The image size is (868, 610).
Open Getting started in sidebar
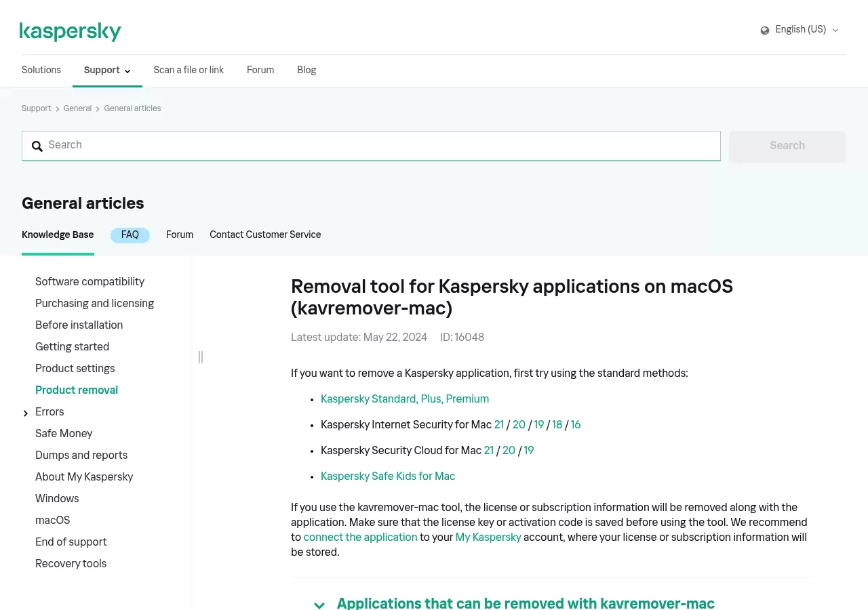[72, 347]
